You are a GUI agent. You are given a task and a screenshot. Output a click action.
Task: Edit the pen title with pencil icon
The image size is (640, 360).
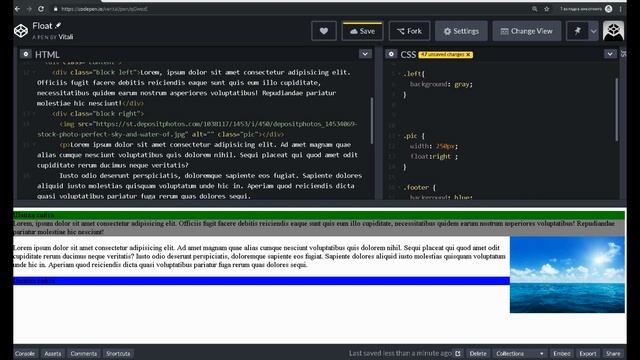[x=58, y=25]
